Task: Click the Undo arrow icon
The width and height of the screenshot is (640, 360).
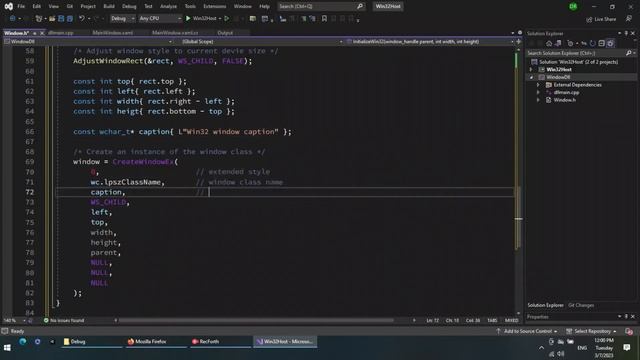Action: (82, 18)
